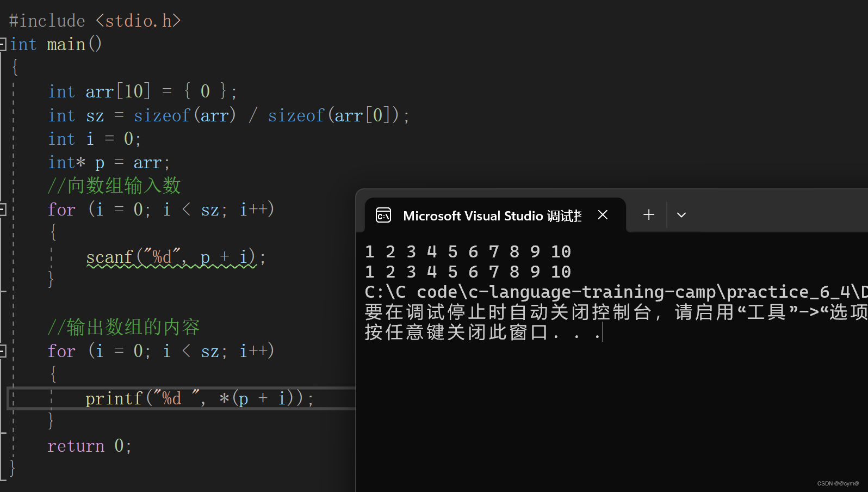Click the comment 向数组输入数
The image size is (868, 492).
[x=114, y=186]
